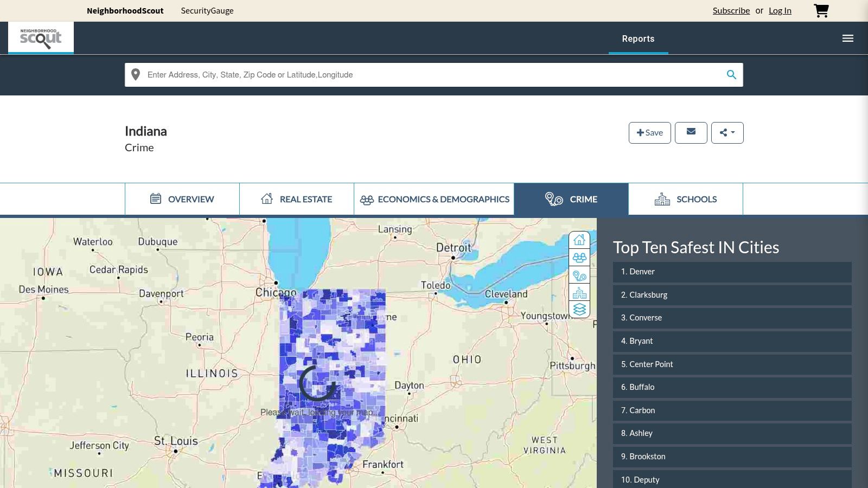Click the location pin icon in search bar
This screenshot has height=488, width=868.
tap(136, 75)
